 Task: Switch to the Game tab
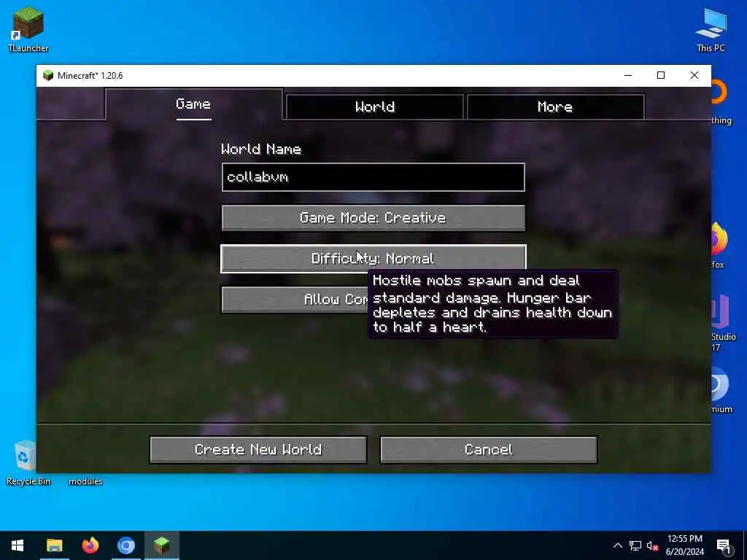(193, 104)
